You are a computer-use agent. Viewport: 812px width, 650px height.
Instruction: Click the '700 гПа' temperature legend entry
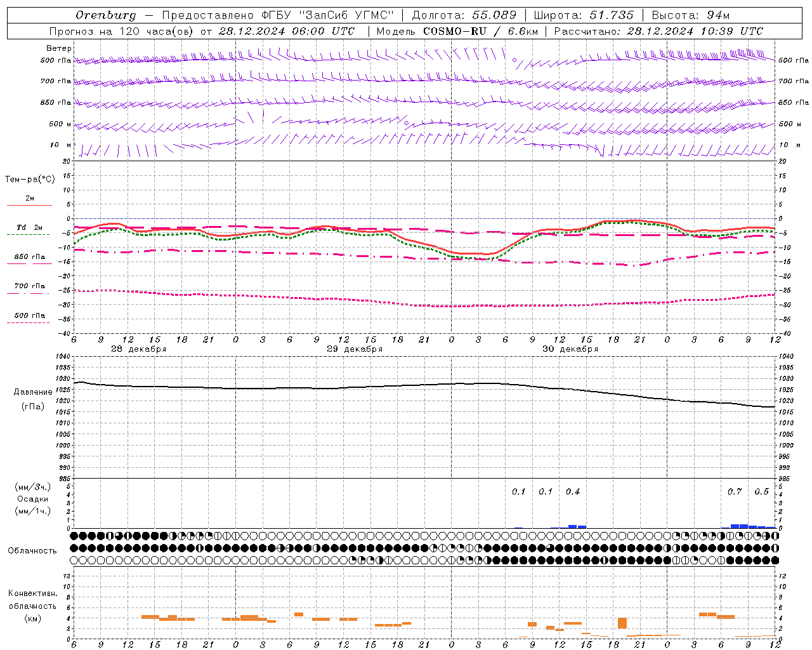(29, 286)
